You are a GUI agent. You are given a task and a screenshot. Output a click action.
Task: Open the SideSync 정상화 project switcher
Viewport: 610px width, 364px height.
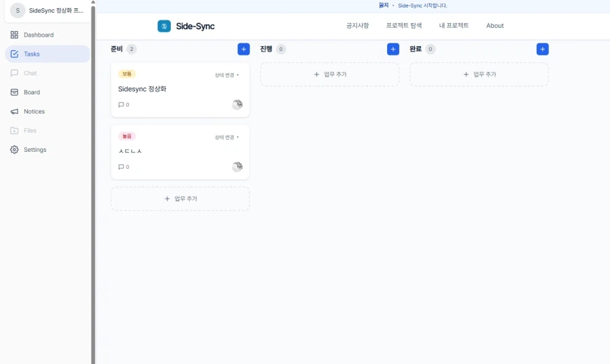pyautogui.click(x=47, y=10)
